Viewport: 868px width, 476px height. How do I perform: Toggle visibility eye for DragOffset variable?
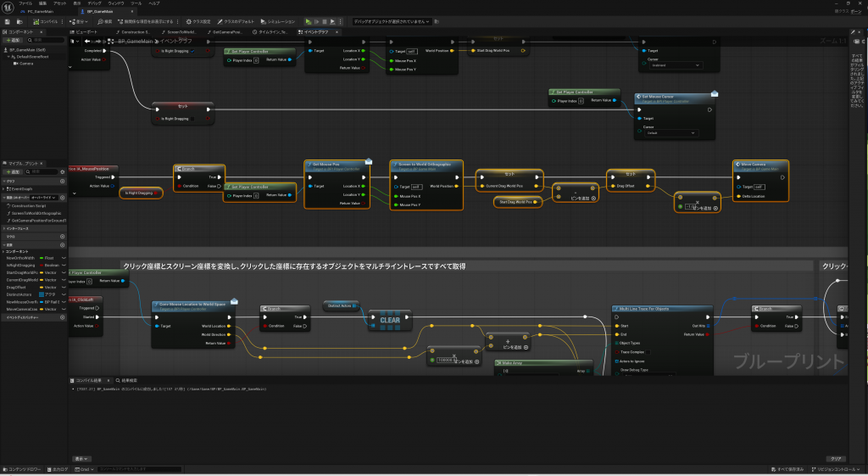click(x=64, y=288)
